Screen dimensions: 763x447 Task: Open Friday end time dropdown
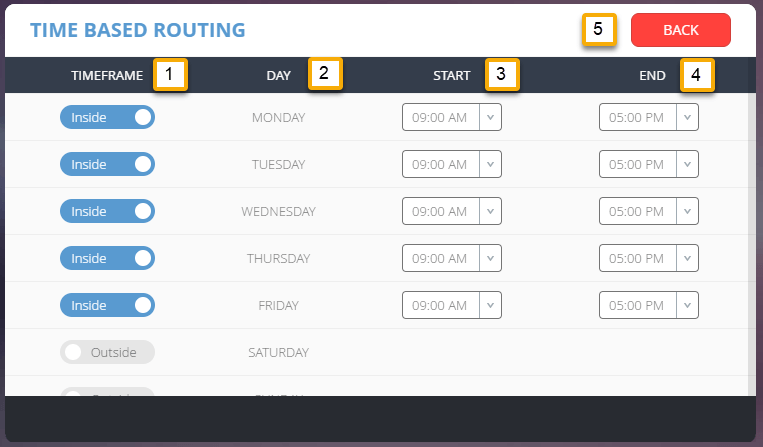point(687,305)
